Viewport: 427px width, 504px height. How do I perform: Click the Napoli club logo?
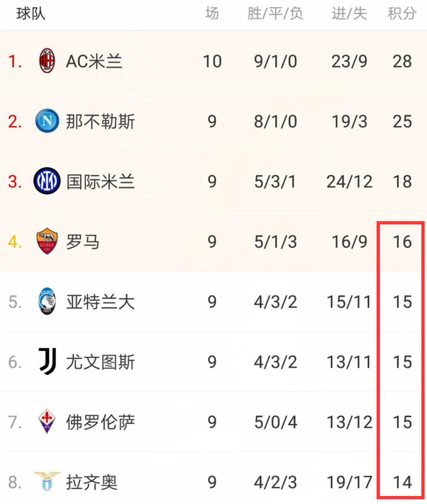coord(47,121)
